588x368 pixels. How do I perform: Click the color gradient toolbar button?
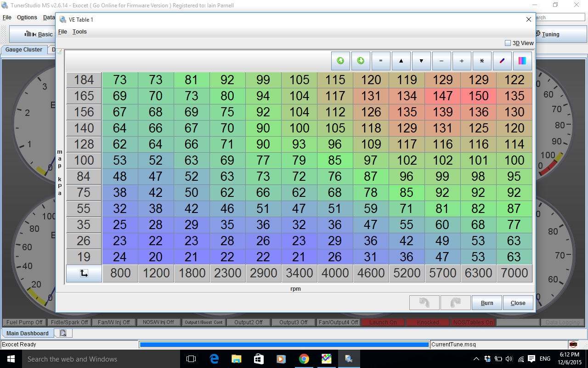[x=522, y=61]
